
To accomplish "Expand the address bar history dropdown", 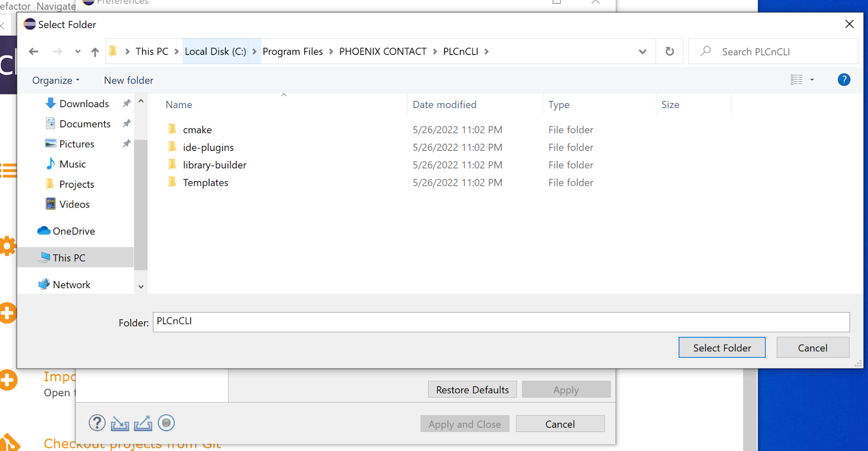I will click(x=642, y=52).
